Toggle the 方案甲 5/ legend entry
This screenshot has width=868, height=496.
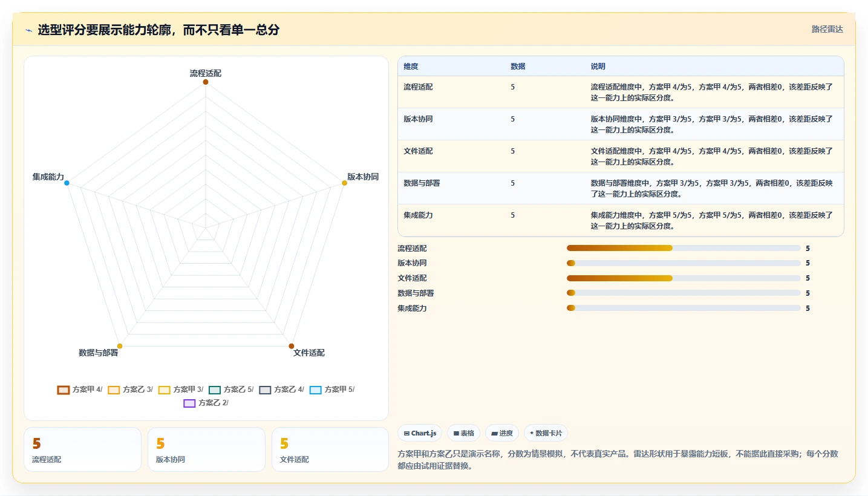click(332, 390)
